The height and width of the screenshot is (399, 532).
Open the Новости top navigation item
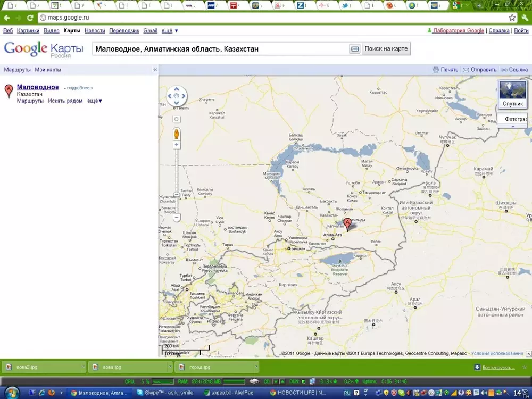pyautogui.click(x=95, y=31)
